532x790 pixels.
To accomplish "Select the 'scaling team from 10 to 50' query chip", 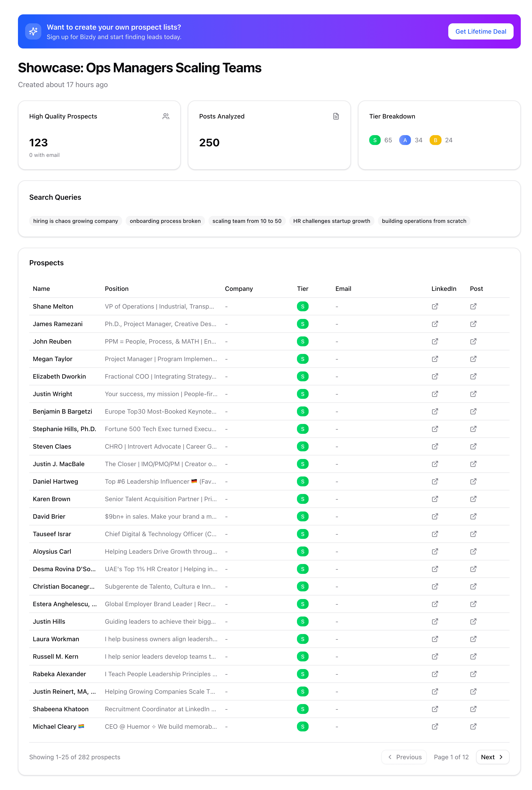I will point(247,221).
